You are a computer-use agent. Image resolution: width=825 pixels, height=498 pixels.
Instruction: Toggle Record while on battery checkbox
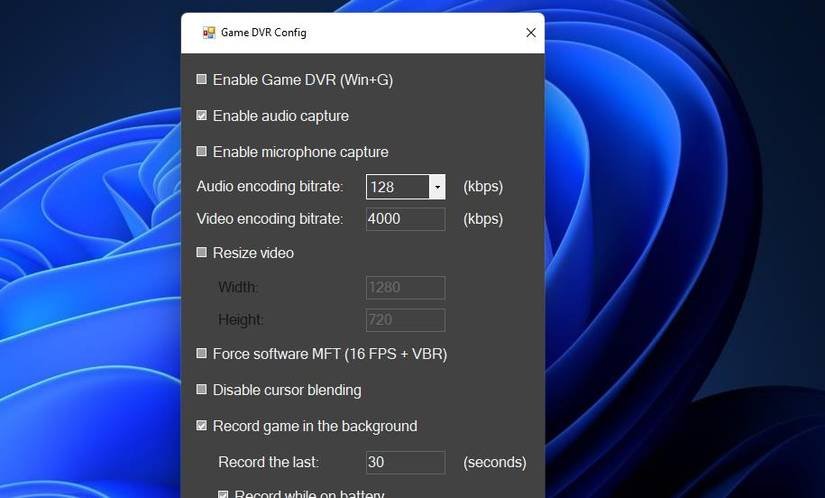pos(224,493)
